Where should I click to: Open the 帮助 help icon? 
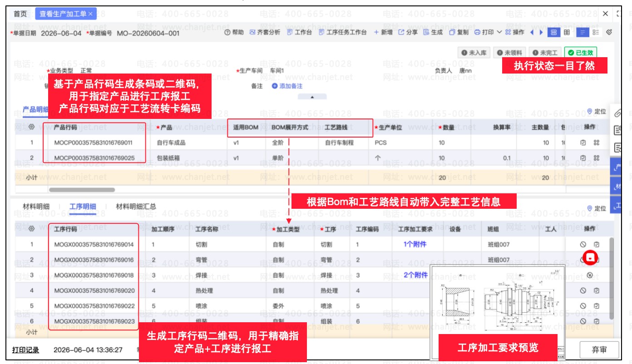228,33
